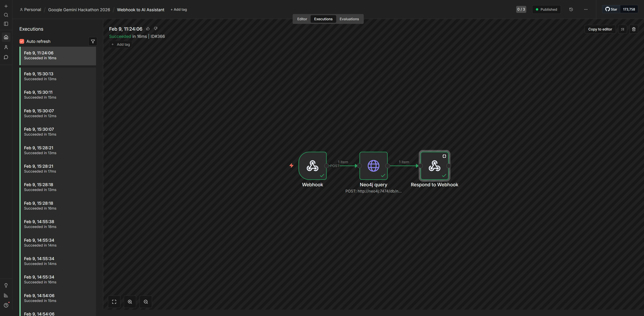Open workflow history clock icon
644x316 pixels.
pos(571,10)
